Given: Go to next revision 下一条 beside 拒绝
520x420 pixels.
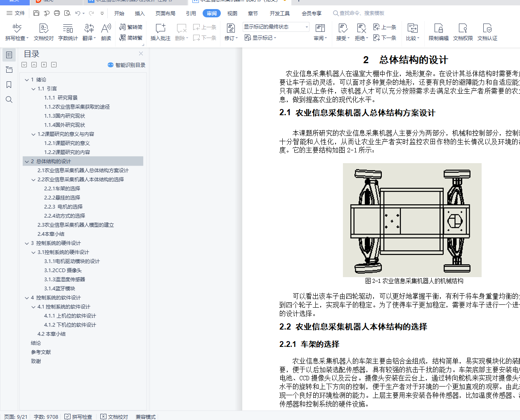Looking at the screenshot, I should pyautogui.click(x=385, y=38).
